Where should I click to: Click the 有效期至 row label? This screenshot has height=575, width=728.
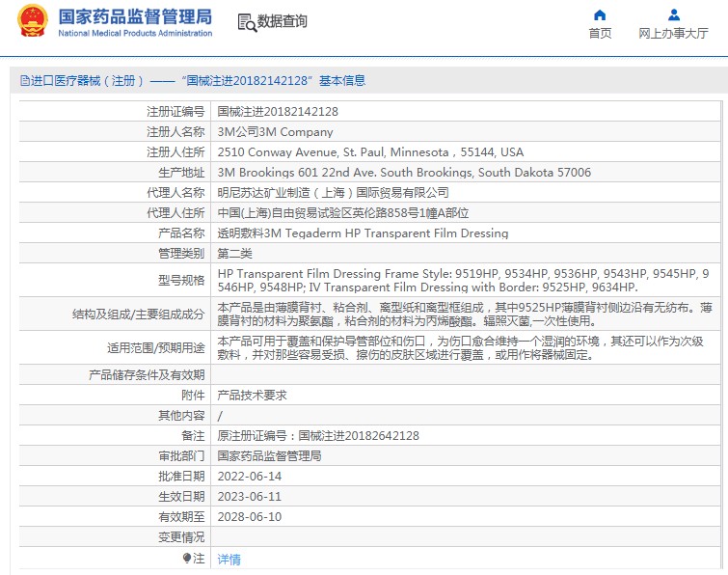[181, 517]
